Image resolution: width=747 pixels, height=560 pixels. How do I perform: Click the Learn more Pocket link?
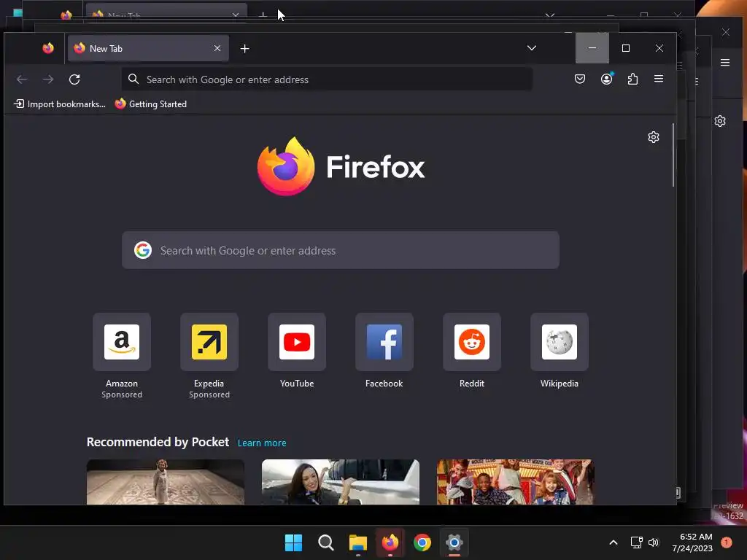click(262, 443)
